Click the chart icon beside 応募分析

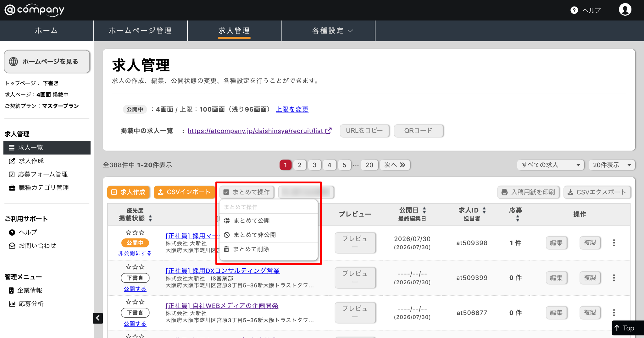point(12,304)
